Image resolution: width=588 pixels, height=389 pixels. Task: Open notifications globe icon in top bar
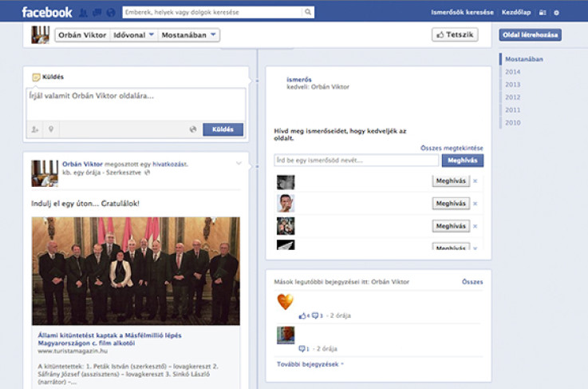coord(111,13)
